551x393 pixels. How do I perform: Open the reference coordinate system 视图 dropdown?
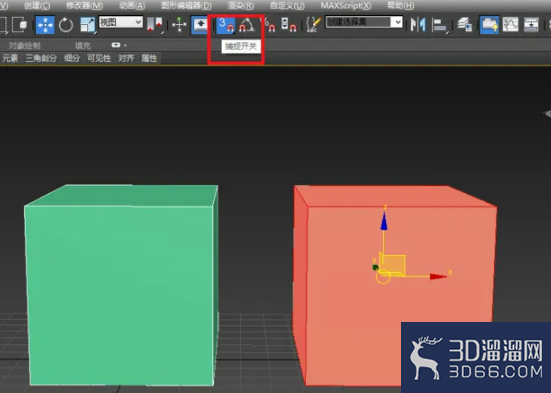click(x=121, y=22)
